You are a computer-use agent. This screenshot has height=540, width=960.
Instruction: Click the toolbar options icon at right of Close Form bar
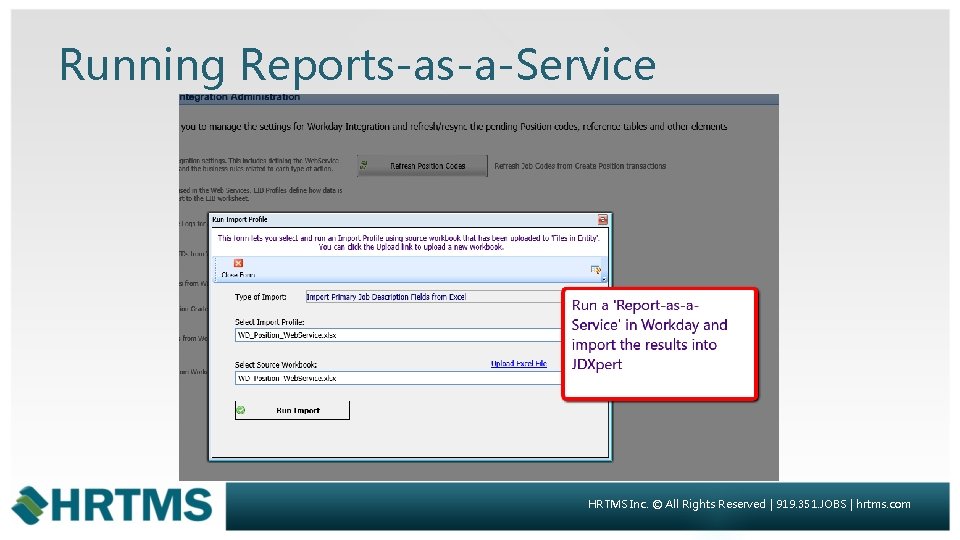point(595,269)
